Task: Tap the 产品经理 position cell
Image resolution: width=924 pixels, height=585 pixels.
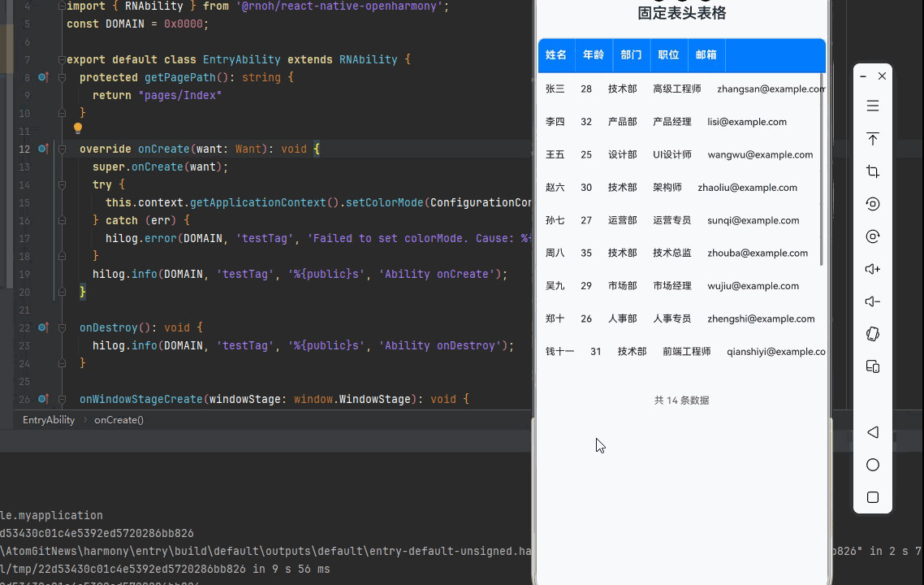Action: coord(672,122)
